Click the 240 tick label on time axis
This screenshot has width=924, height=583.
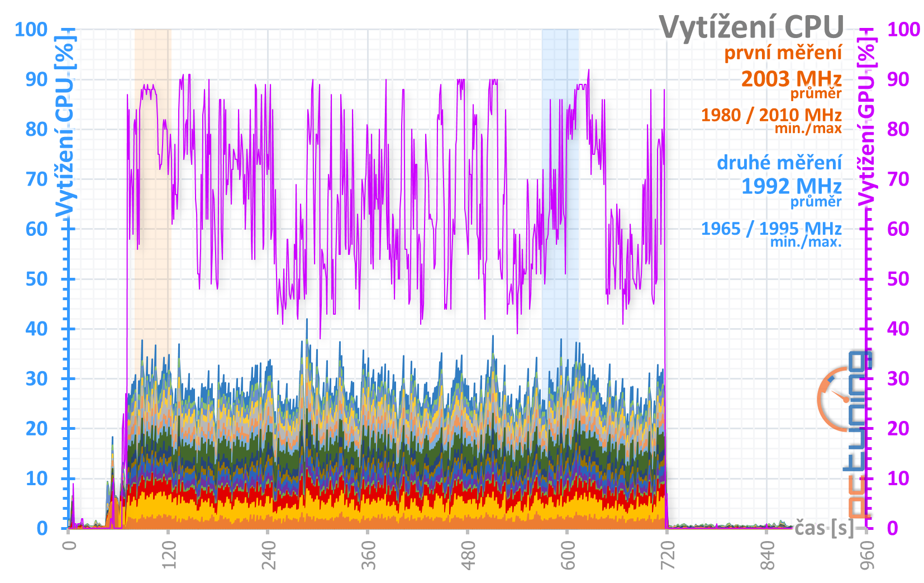(x=269, y=554)
